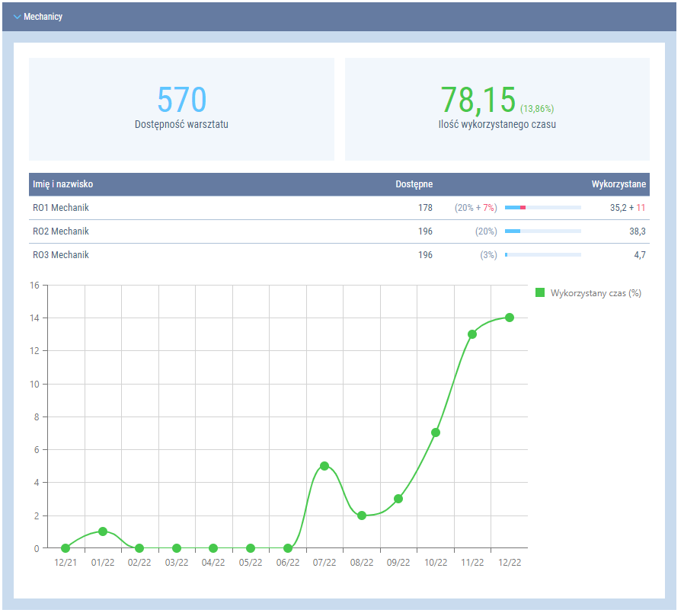This screenshot has height=616, width=684.
Task: Click the Wykorzystany czas (%) legend label
Action: pyautogui.click(x=596, y=293)
